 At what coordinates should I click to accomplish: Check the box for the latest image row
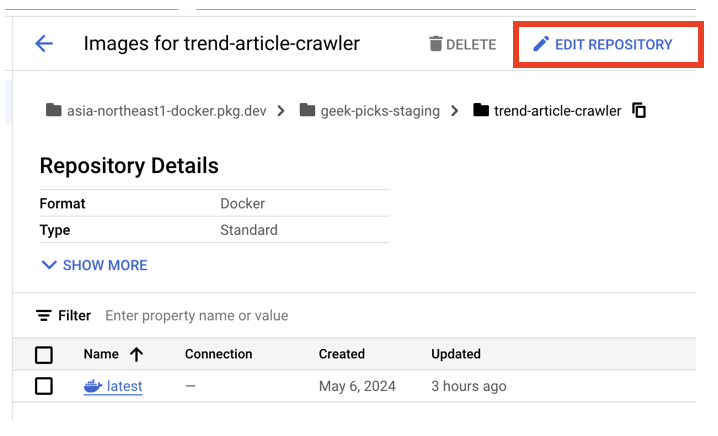click(x=44, y=386)
